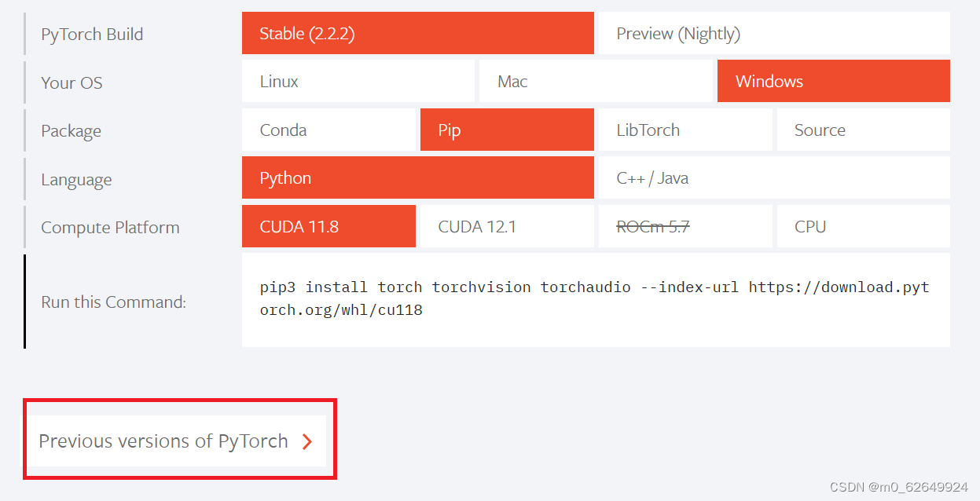Click the chevron arrow beside Previous versions
980x501 pixels.
click(x=308, y=441)
